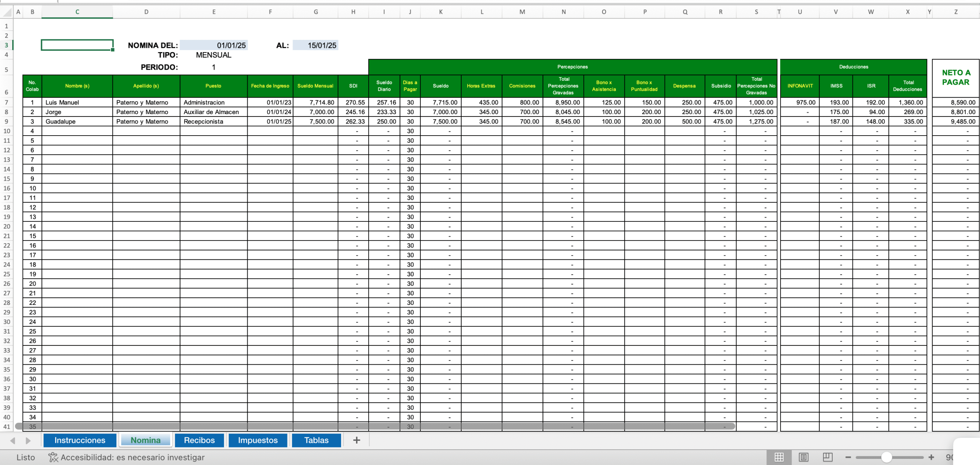
Task: Add a new sheet with plus icon
Action: coord(356,440)
